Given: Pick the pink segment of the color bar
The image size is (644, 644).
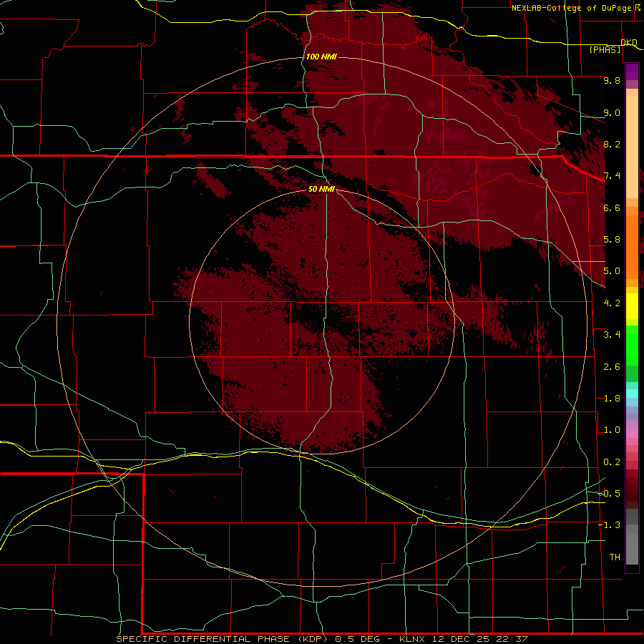Looking at the screenshot, I should [x=632, y=434].
